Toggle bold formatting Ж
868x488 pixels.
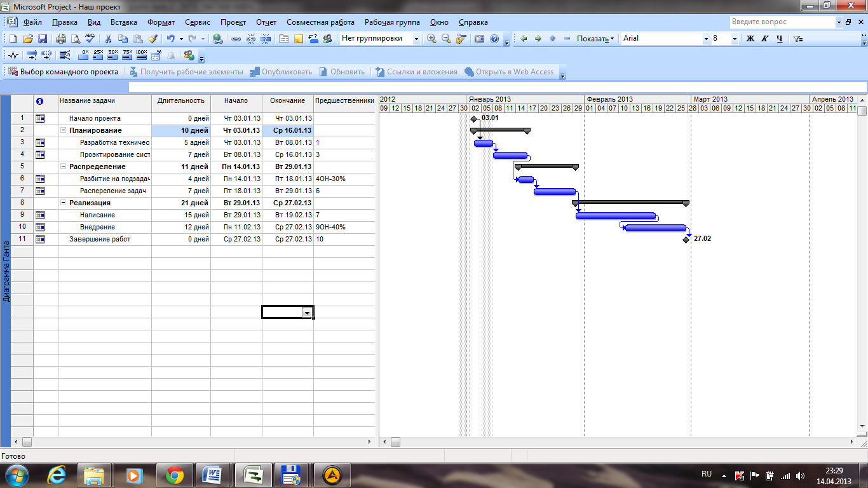750,39
